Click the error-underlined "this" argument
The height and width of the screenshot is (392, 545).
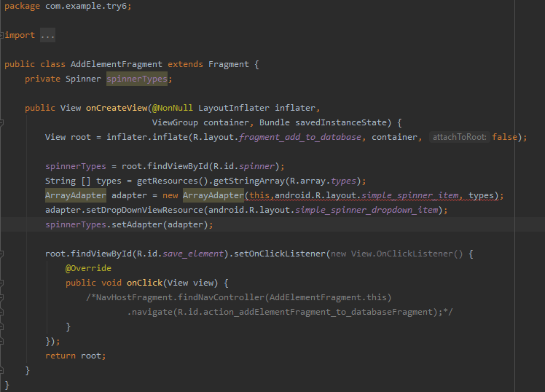(x=259, y=196)
